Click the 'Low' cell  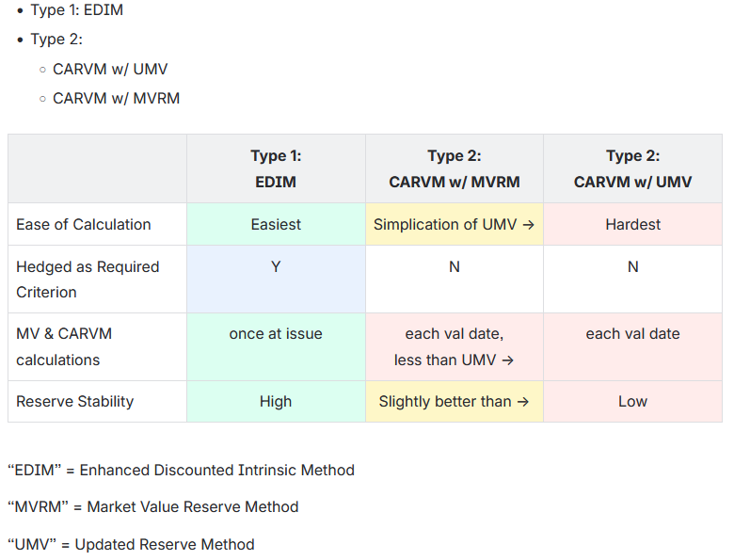[x=632, y=401]
